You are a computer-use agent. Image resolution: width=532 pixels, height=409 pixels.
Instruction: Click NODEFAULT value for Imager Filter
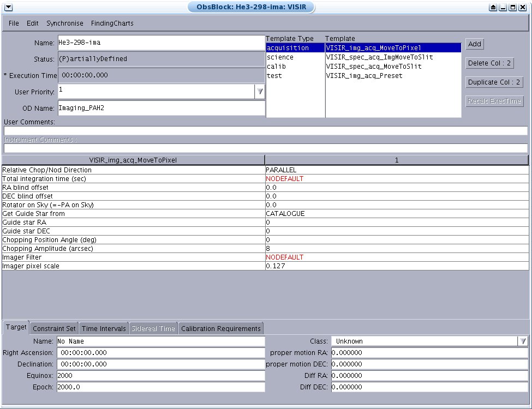tap(397, 257)
